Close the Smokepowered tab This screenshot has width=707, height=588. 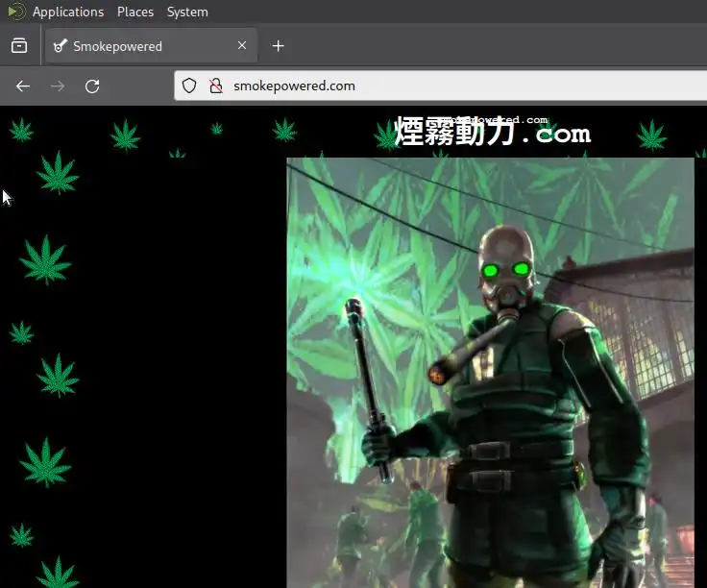(242, 45)
